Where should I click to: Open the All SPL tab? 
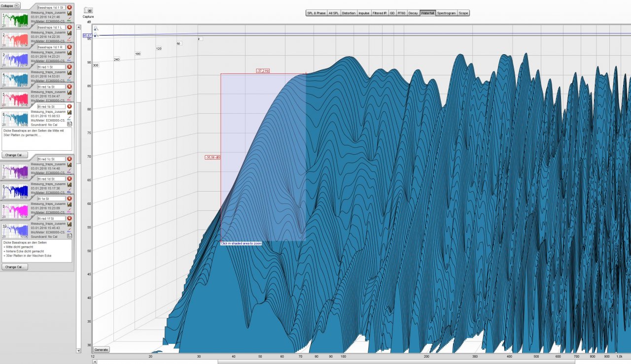[x=333, y=13]
